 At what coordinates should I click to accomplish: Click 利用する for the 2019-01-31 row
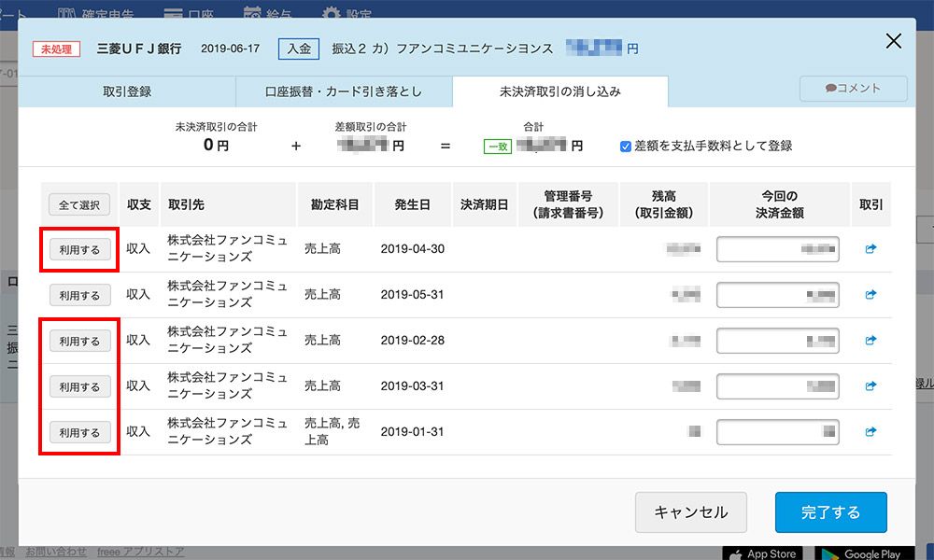(79, 433)
